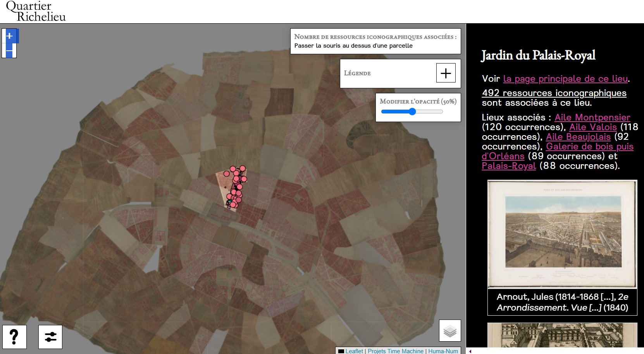Open la page principale de ce lieu
644x354 pixels.
tap(565, 79)
